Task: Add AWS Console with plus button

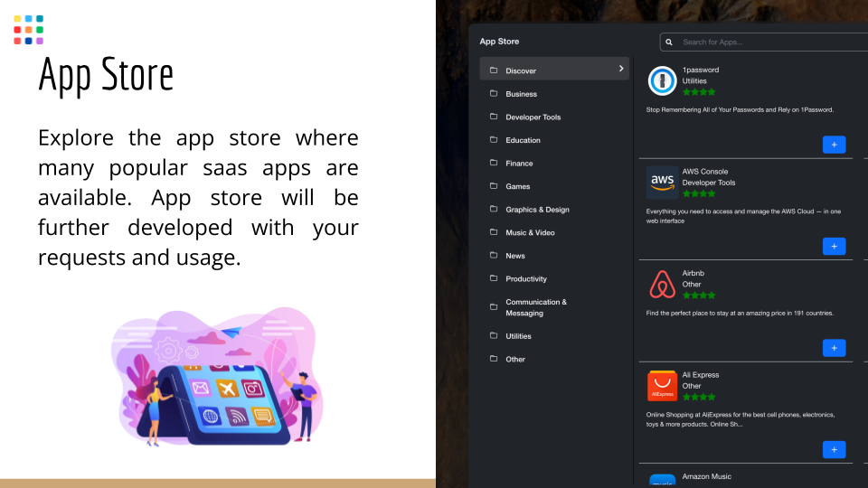Action: 834,246
